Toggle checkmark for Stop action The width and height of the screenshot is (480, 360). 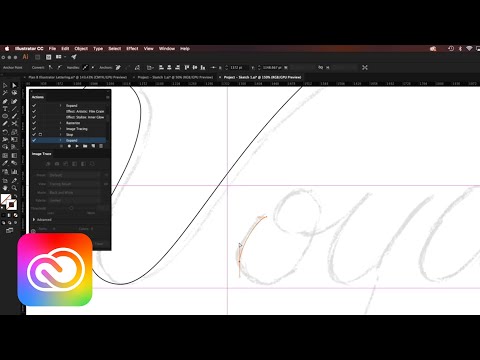(x=34, y=134)
